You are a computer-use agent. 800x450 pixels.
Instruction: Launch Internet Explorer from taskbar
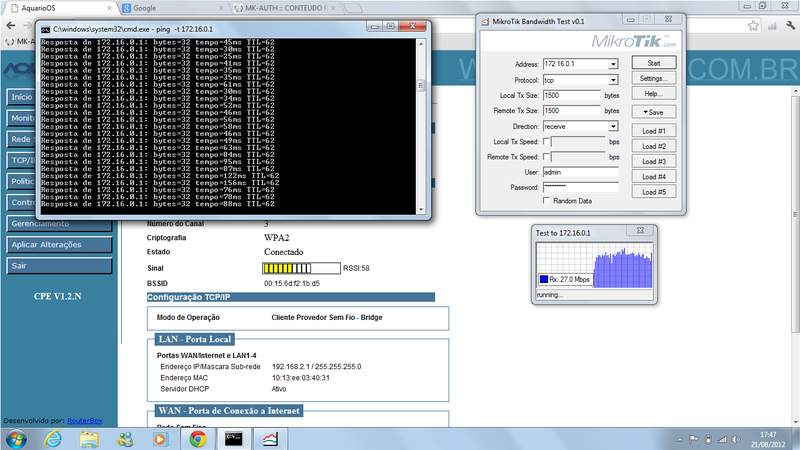click(x=53, y=439)
